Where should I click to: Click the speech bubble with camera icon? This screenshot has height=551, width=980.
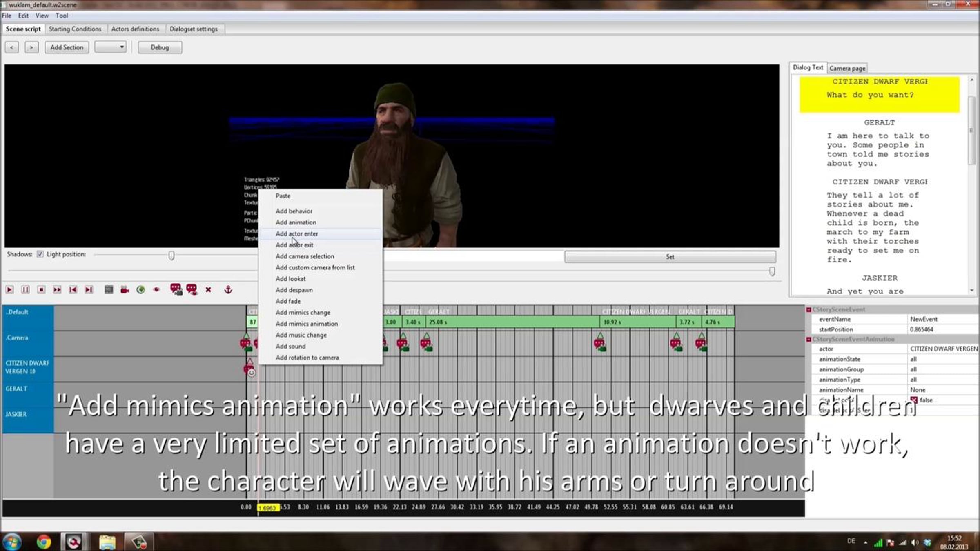[x=176, y=289]
